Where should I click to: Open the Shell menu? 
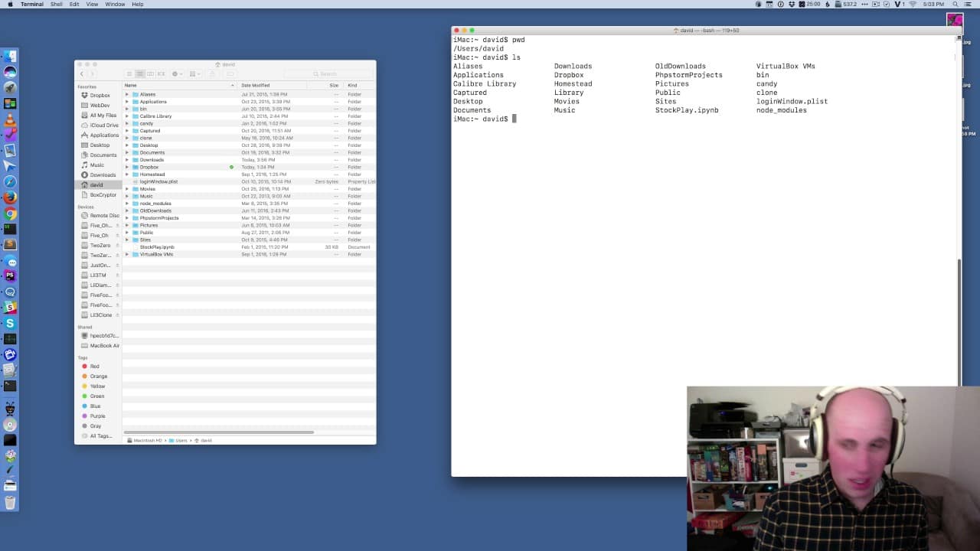coord(57,5)
